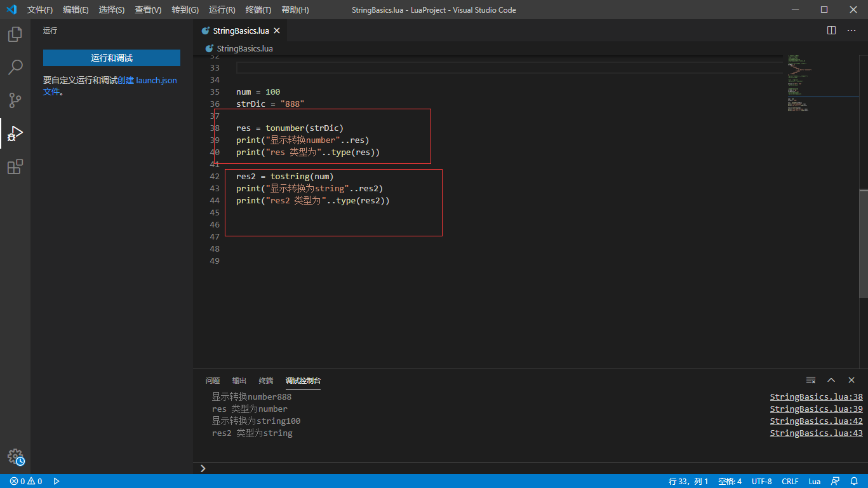Open source link StringBasics.lua:38
The width and height of the screenshot is (868, 488).
(817, 397)
